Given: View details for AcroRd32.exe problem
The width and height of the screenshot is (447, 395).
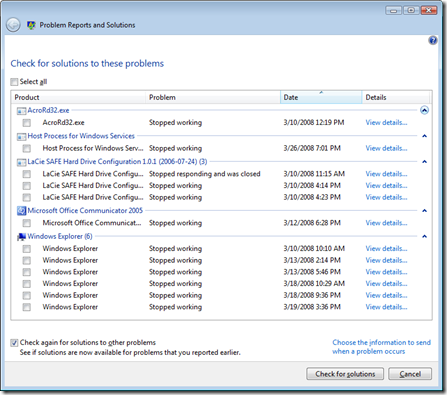Looking at the screenshot, I should tap(386, 123).
